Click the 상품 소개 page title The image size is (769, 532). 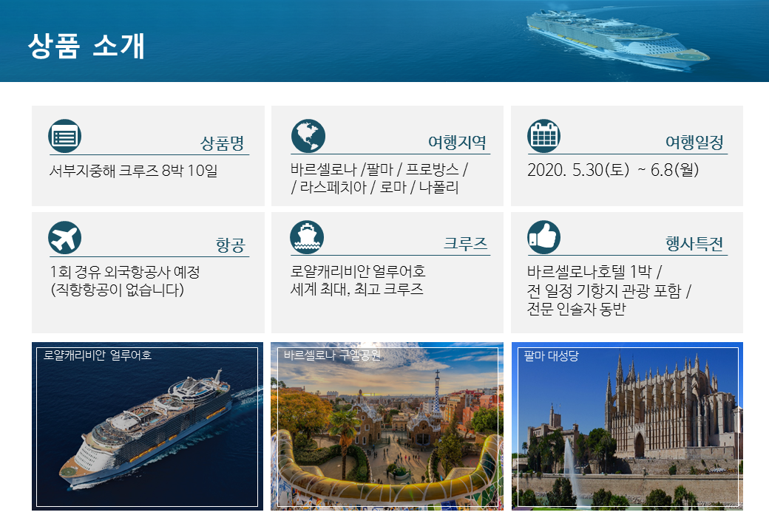[87, 46]
